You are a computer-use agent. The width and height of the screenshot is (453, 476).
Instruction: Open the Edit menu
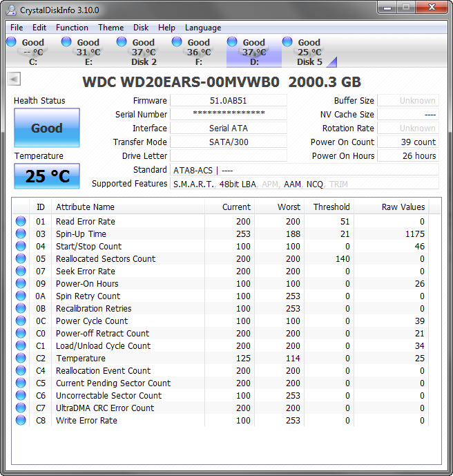click(39, 28)
